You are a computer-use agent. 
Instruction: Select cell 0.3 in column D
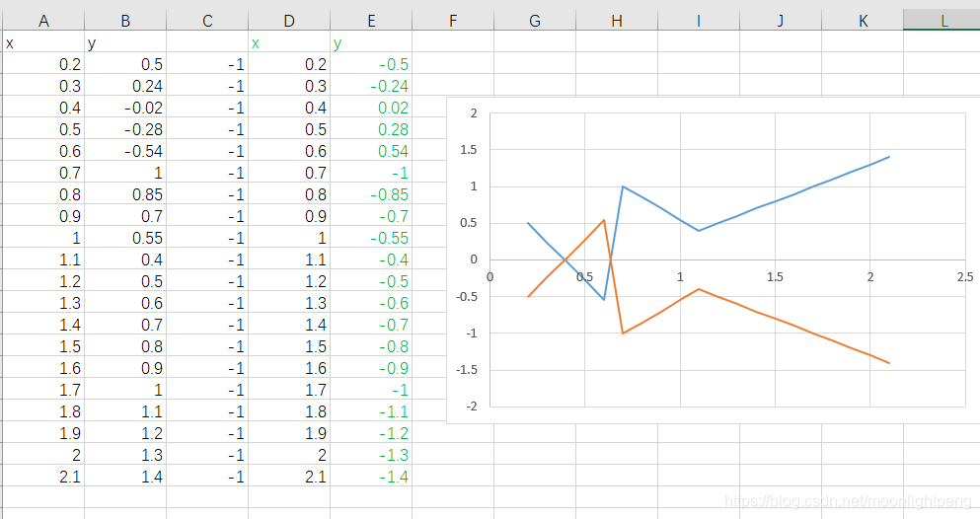pyautogui.click(x=289, y=86)
